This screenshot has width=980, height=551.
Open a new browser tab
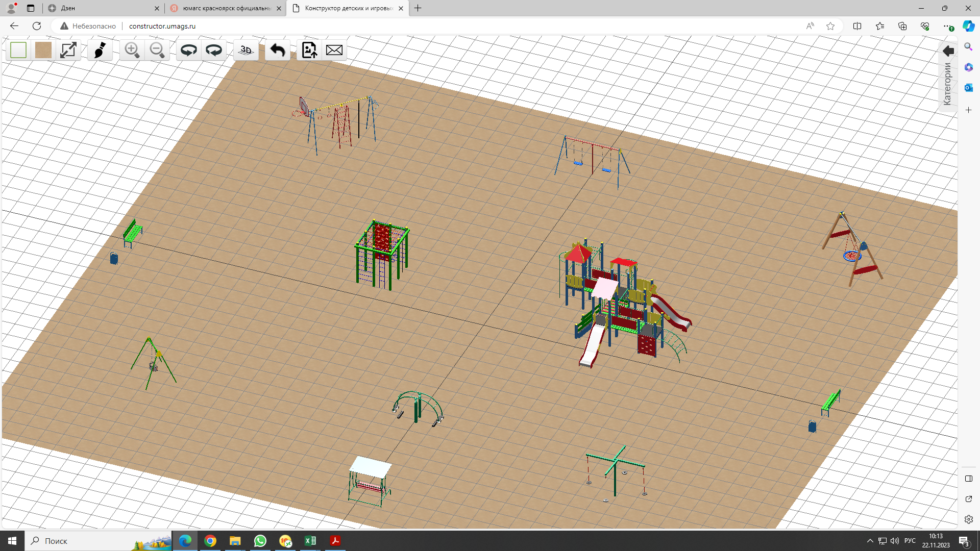(x=418, y=8)
